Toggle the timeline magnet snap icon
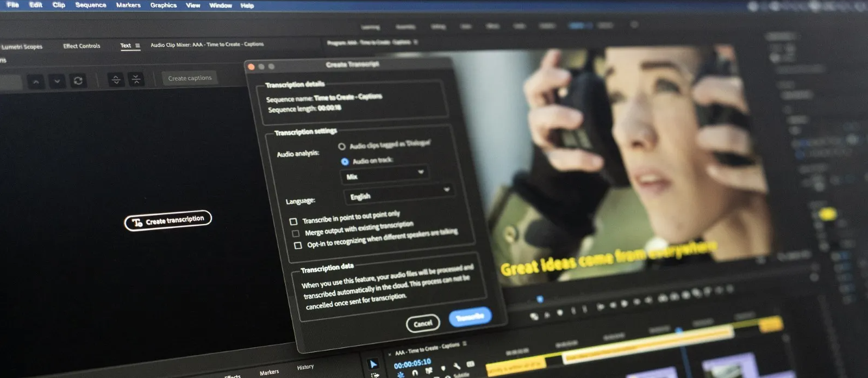 click(x=415, y=373)
